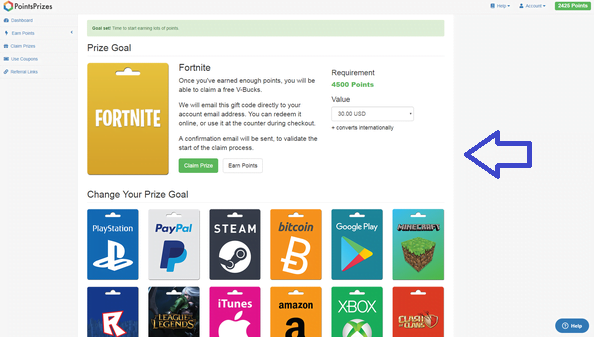594x364 pixels.
Task: Click the Earn Points lightning icon
Action: [6, 33]
